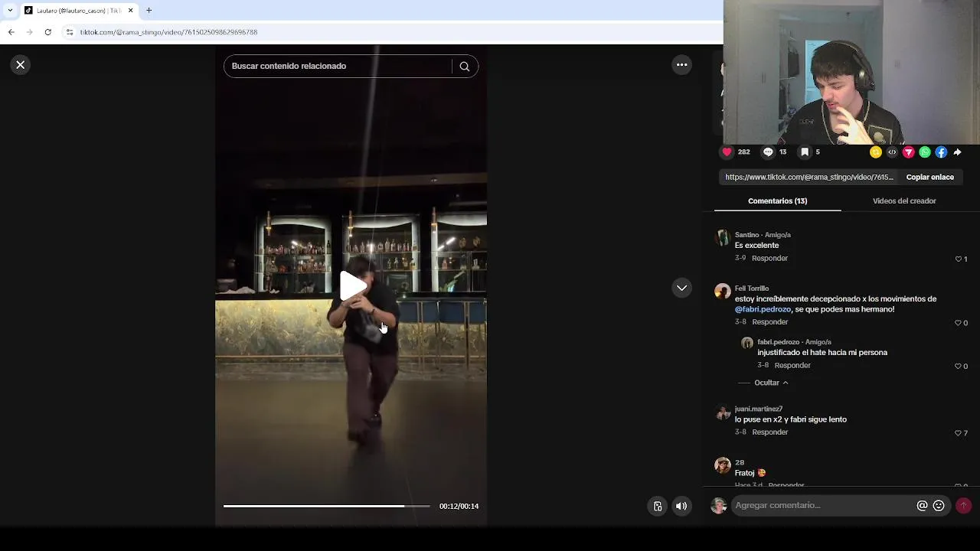Click comment text 'lo puse en x2 y fabri sigue lento'
980x551 pixels.
(x=790, y=420)
